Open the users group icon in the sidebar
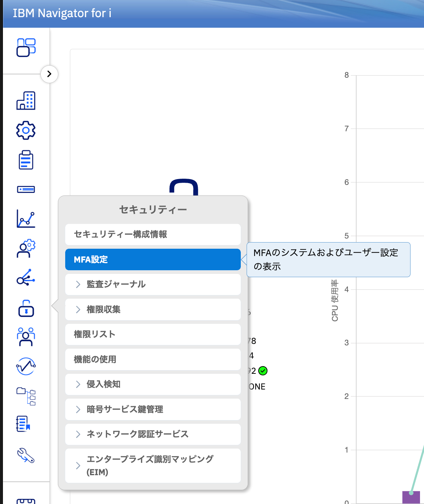Image resolution: width=424 pixels, height=504 pixels. pyautogui.click(x=26, y=337)
